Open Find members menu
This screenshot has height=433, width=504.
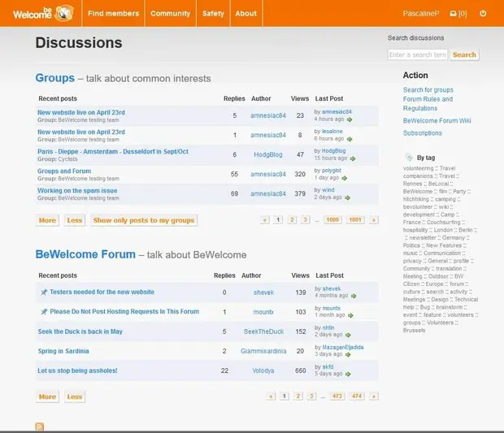pyautogui.click(x=114, y=14)
